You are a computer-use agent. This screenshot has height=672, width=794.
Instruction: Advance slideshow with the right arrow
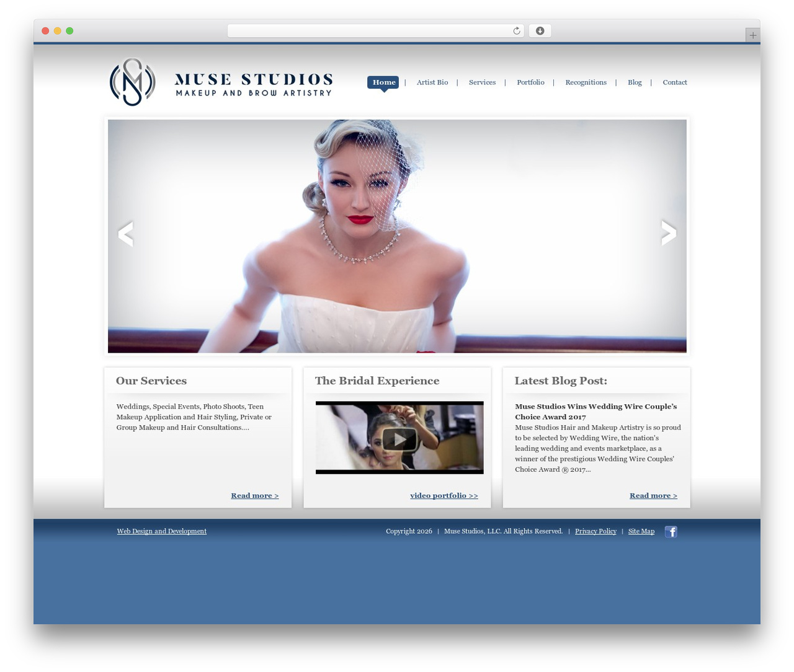669,232
